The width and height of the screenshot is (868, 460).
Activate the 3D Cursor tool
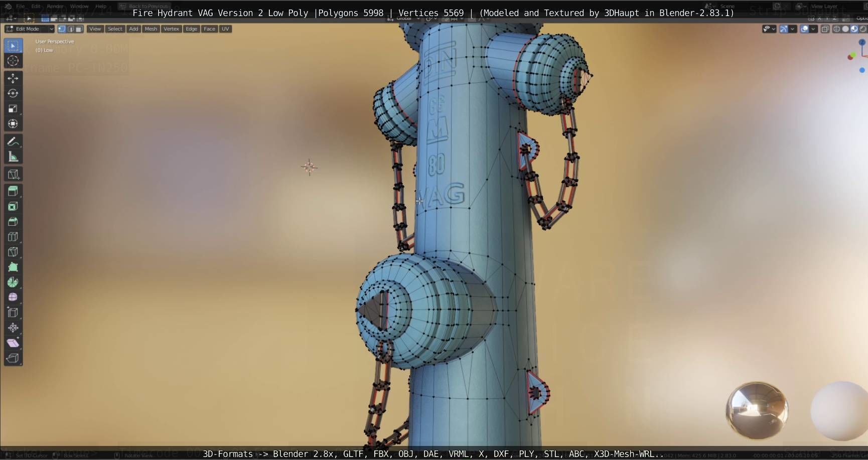point(13,61)
